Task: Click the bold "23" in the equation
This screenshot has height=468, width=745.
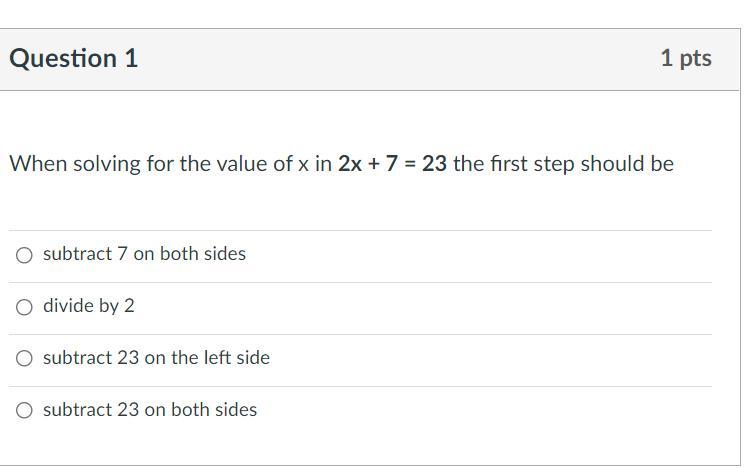Action: [x=434, y=164]
